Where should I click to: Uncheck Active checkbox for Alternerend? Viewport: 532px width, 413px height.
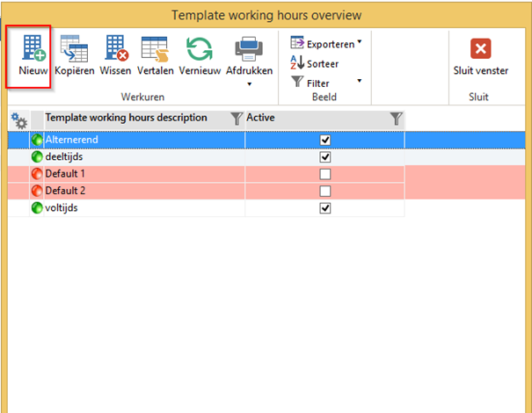[x=325, y=140]
